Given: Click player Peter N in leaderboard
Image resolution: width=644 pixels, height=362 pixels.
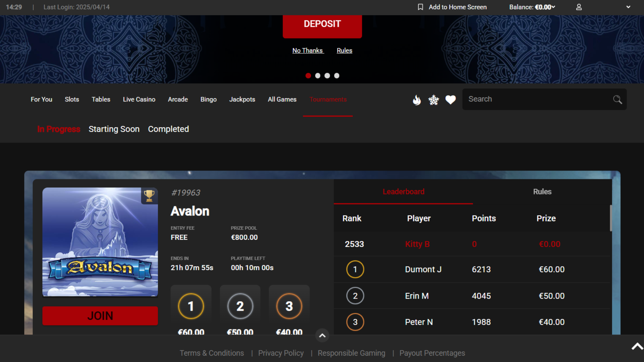Looking at the screenshot, I should pyautogui.click(x=419, y=322).
